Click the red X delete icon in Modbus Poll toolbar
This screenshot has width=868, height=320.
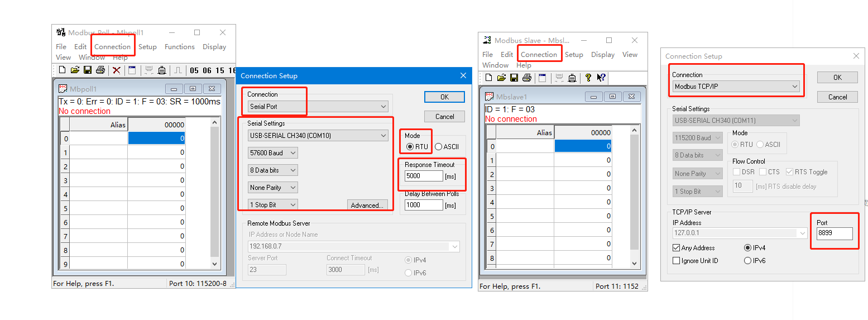click(x=117, y=70)
